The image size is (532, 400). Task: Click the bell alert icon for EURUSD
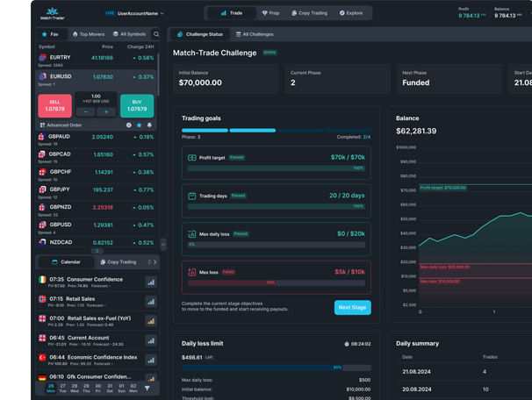[x=149, y=125]
